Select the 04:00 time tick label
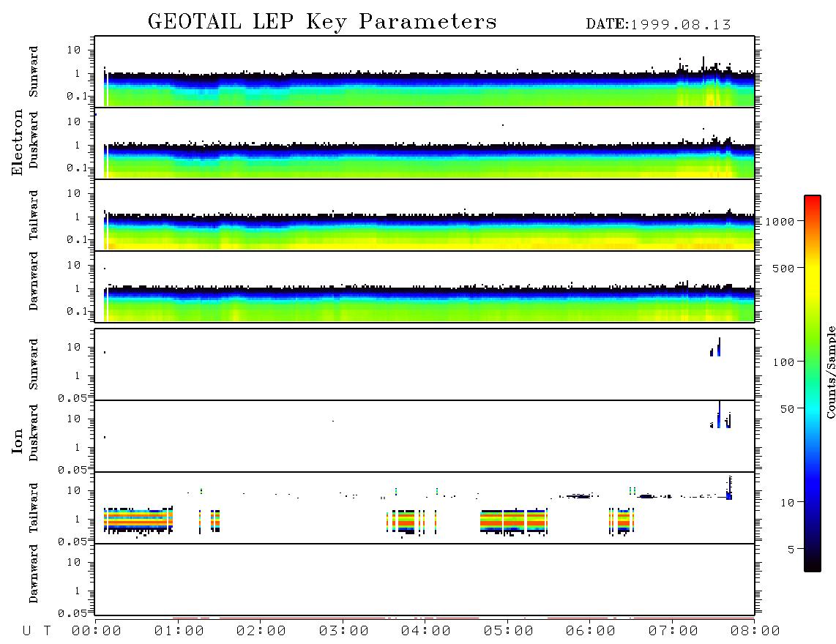The height and width of the screenshot is (644, 836). click(x=426, y=632)
